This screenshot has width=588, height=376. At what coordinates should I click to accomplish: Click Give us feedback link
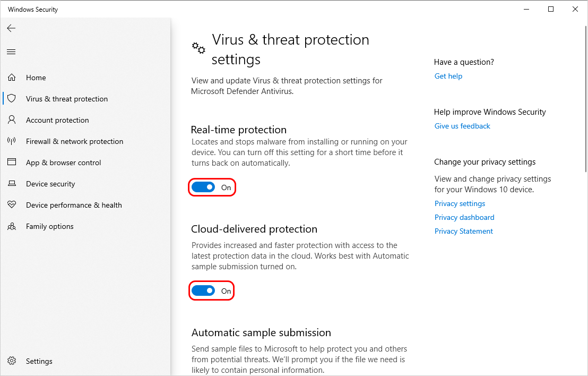[x=462, y=126]
